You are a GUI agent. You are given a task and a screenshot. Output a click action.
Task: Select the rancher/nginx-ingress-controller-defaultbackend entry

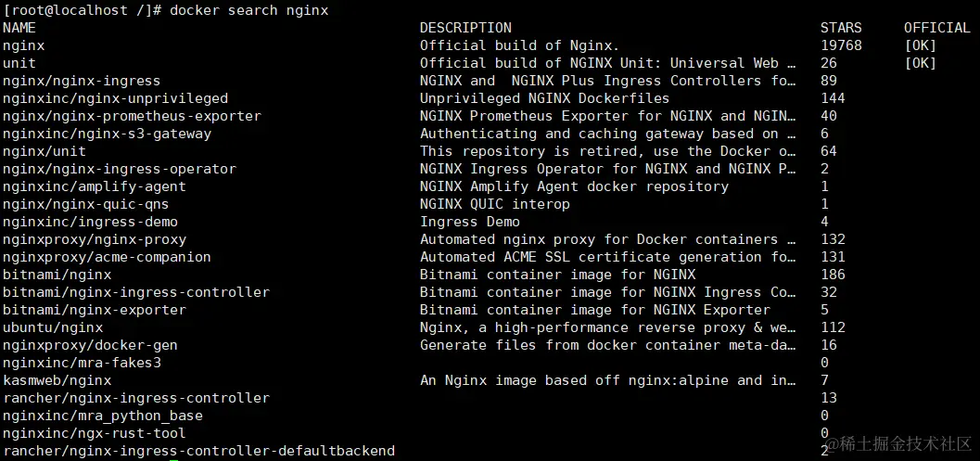tap(198, 451)
